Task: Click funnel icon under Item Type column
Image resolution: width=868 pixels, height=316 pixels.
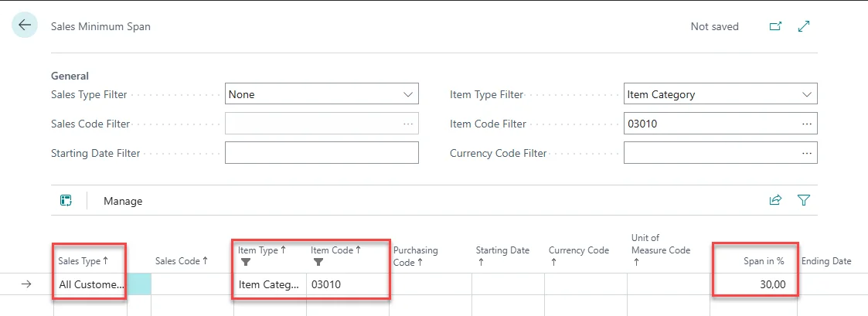Action: point(246,263)
